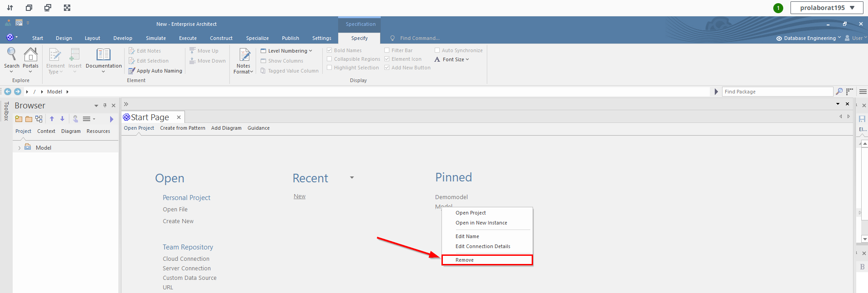The width and height of the screenshot is (868, 293).
Task: Toggle Highlight Selection checkbox
Action: click(330, 68)
